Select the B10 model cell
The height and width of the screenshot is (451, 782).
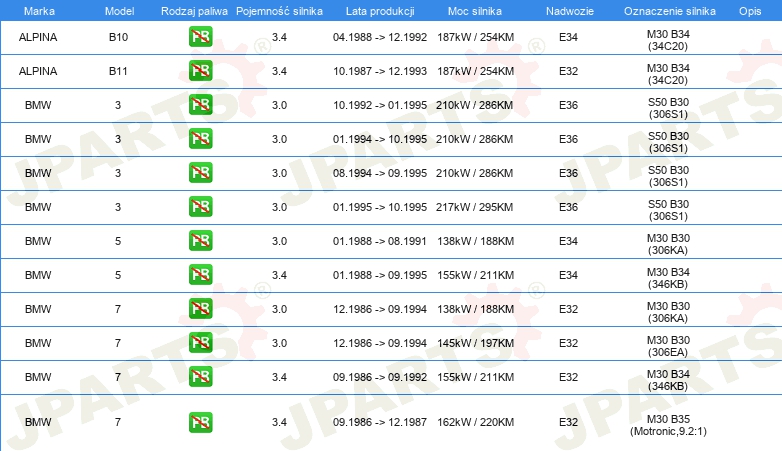(x=119, y=37)
